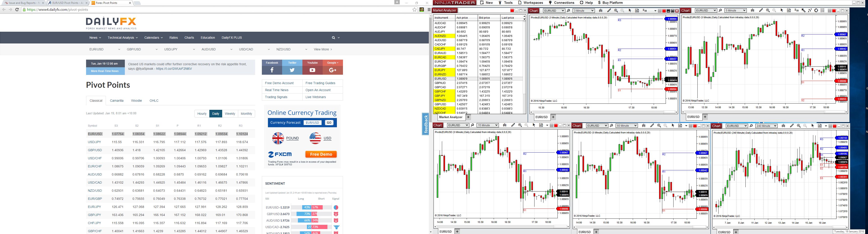Open the NinjaTrader Tools menu
This screenshot has height=234, width=868.
(x=506, y=3)
